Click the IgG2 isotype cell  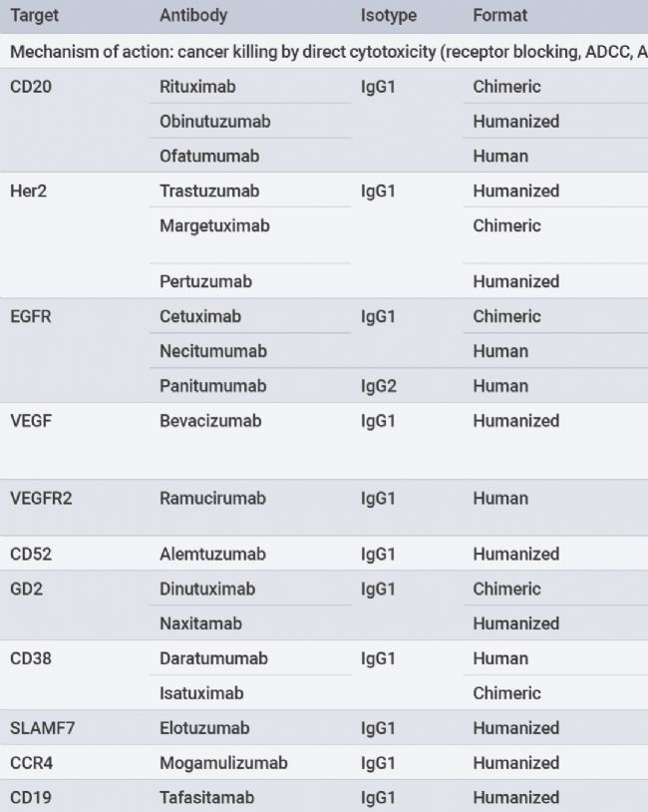pyautogui.click(x=379, y=386)
